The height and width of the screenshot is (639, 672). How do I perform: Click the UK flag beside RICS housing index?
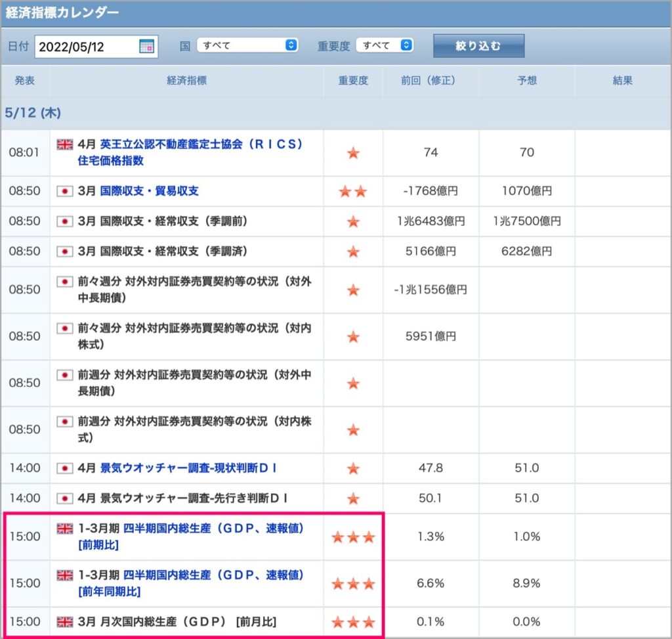click(65, 144)
